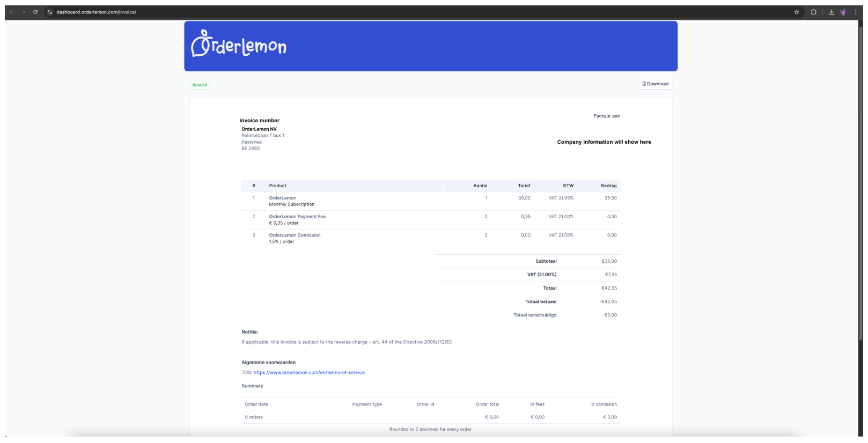The height and width of the screenshot is (443, 868).
Task: Download the invoice
Action: (x=655, y=84)
